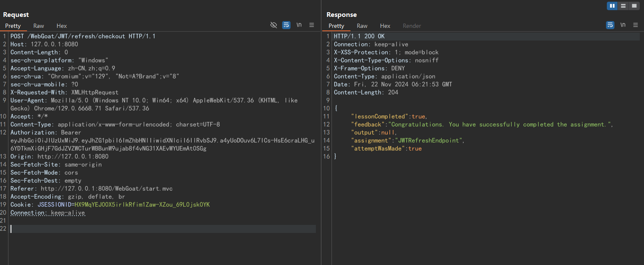Place cursor on empty line 22 of request

coord(163,229)
